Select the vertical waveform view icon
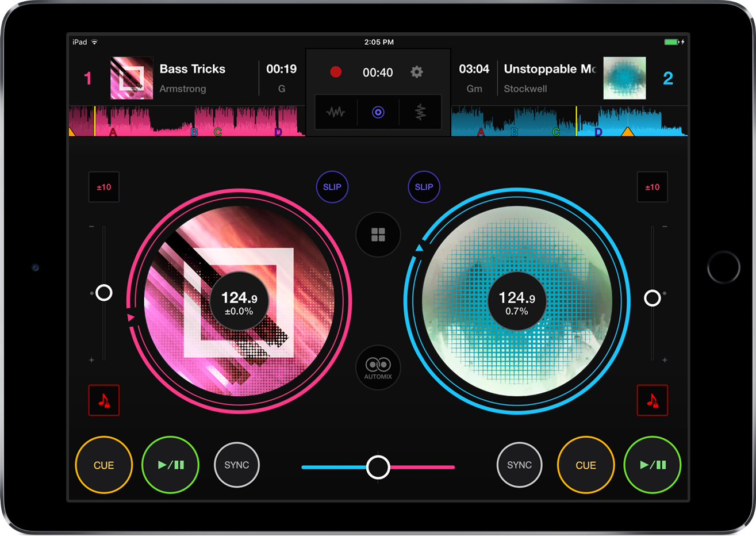 coord(420,112)
